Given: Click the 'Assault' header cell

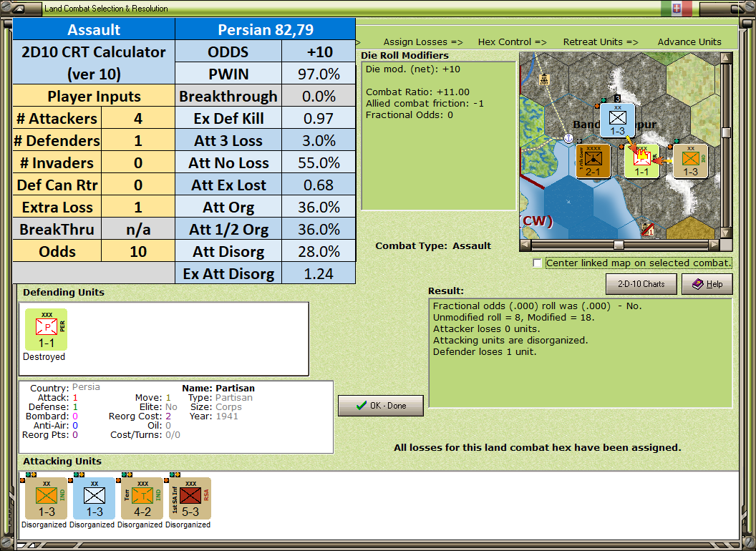Looking at the screenshot, I should (94, 29).
